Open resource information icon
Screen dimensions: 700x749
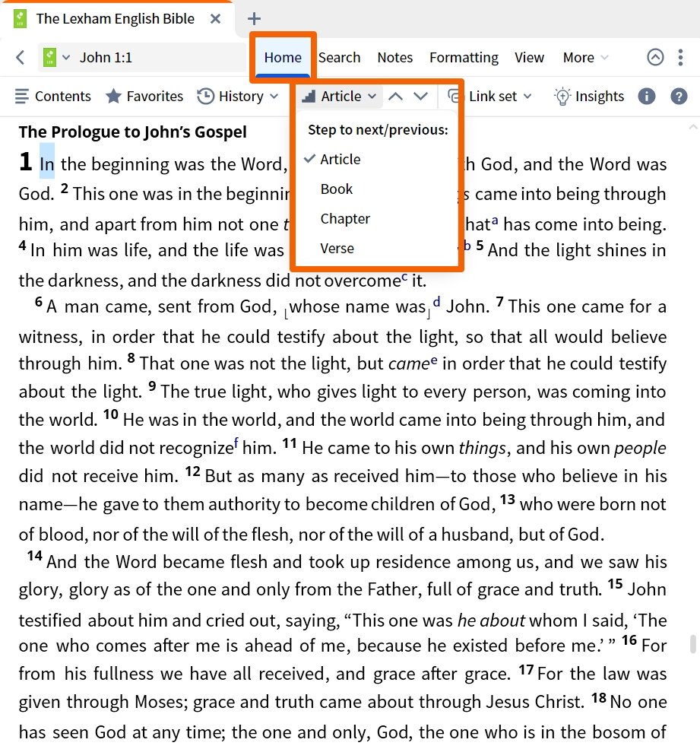pyautogui.click(x=647, y=97)
